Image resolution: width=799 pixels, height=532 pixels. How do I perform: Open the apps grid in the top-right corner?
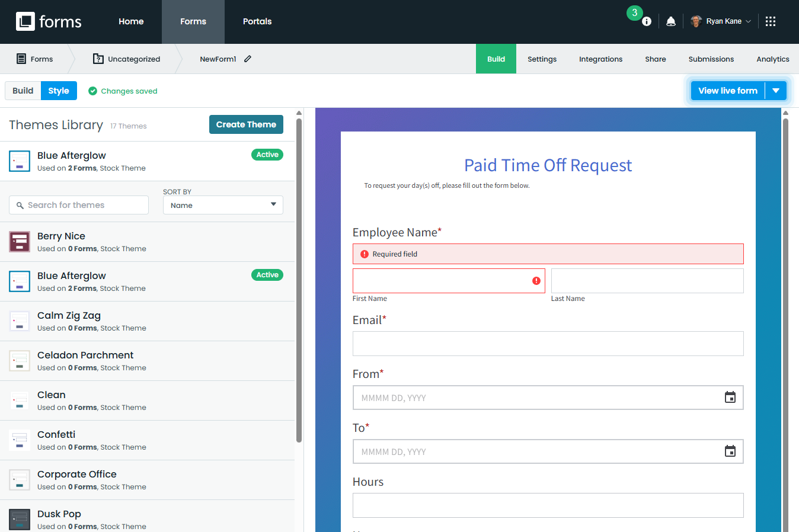(x=771, y=21)
